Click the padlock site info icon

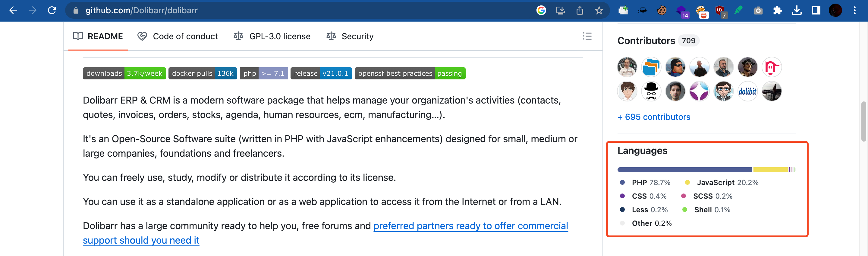(76, 11)
